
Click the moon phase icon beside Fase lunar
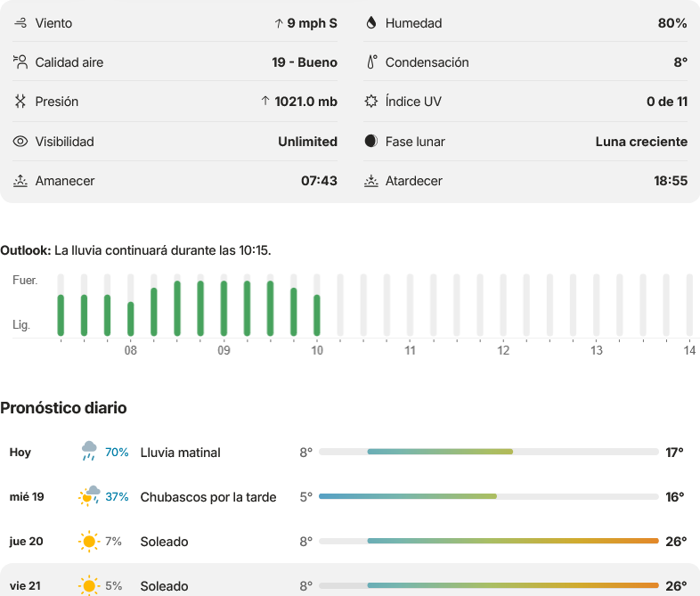(371, 141)
